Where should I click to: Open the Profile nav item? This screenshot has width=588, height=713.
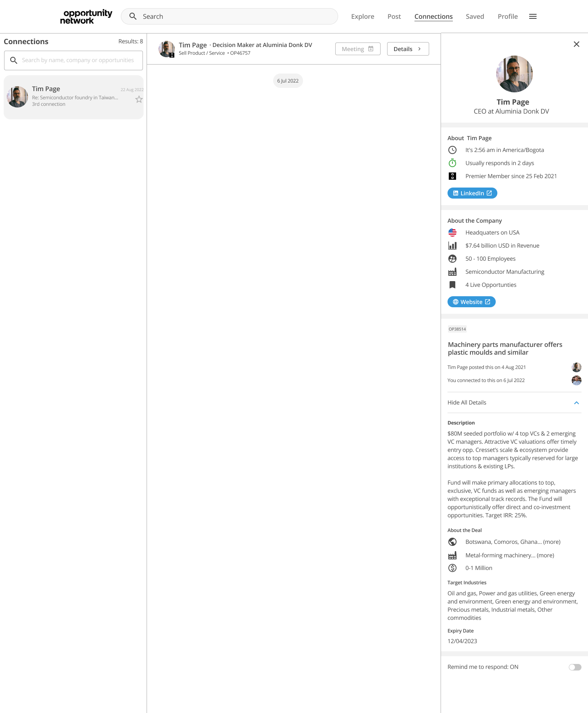pos(508,16)
